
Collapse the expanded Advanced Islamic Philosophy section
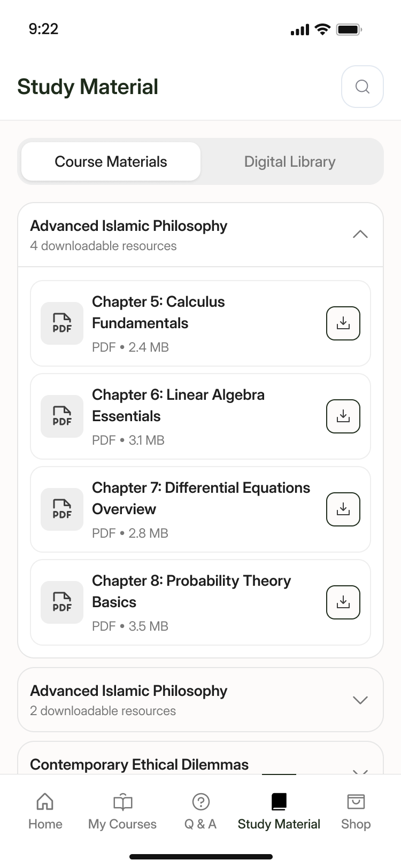tap(360, 235)
